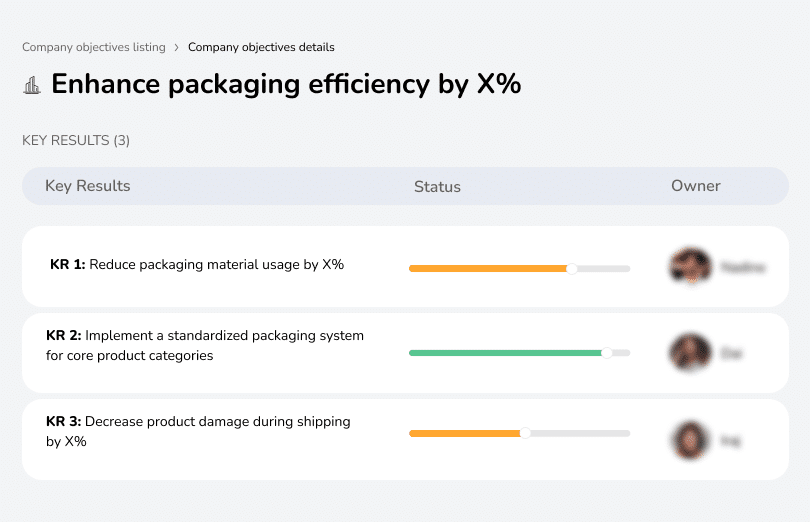Image resolution: width=810 pixels, height=522 pixels.
Task: Open the KR 2 owner avatar
Action: click(689, 353)
